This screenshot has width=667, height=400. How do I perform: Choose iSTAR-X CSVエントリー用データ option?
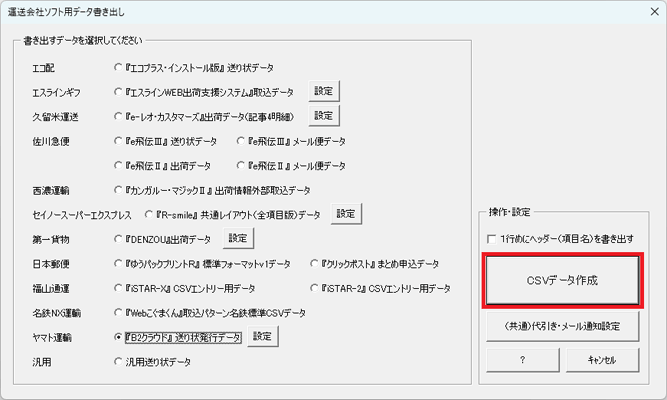point(118,289)
